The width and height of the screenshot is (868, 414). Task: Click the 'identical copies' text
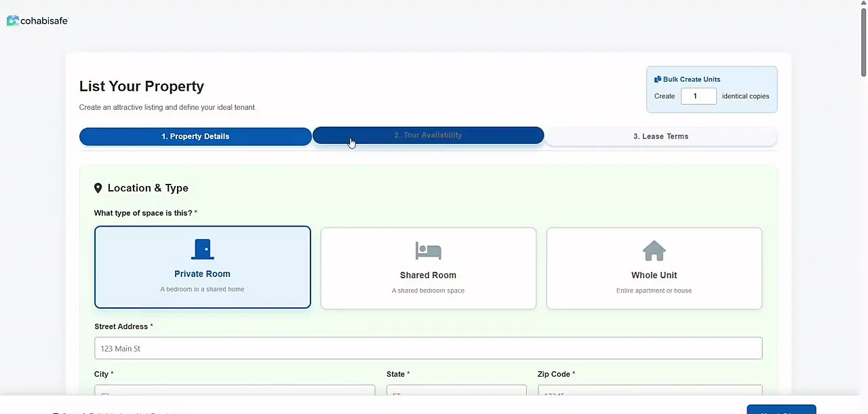pyautogui.click(x=745, y=96)
